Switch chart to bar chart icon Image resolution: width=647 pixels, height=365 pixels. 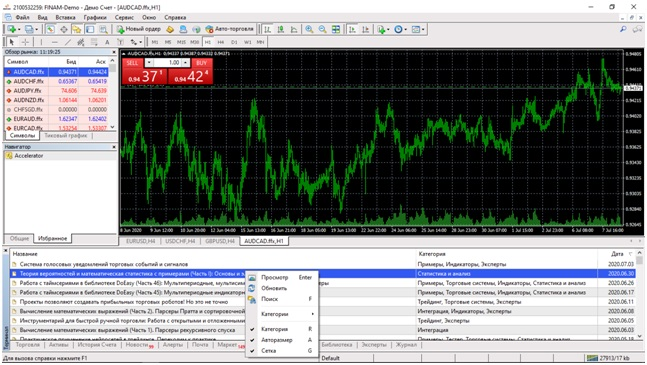(267, 29)
